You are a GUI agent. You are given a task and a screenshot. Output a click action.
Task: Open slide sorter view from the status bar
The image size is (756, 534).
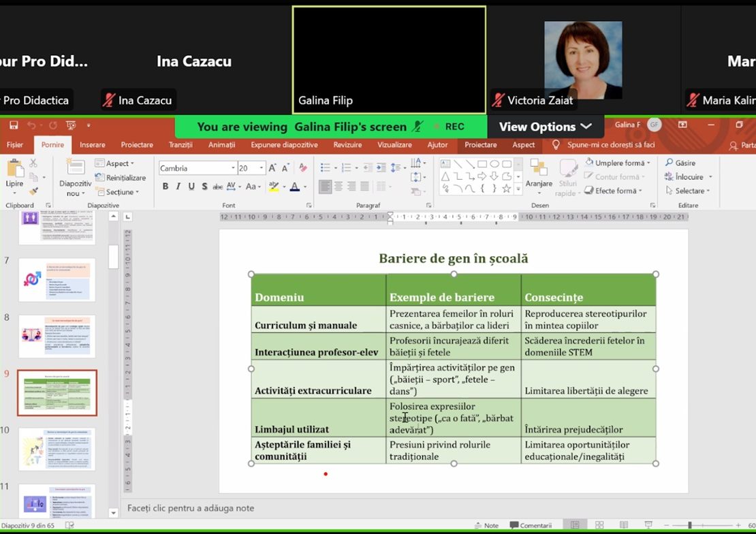click(600, 525)
